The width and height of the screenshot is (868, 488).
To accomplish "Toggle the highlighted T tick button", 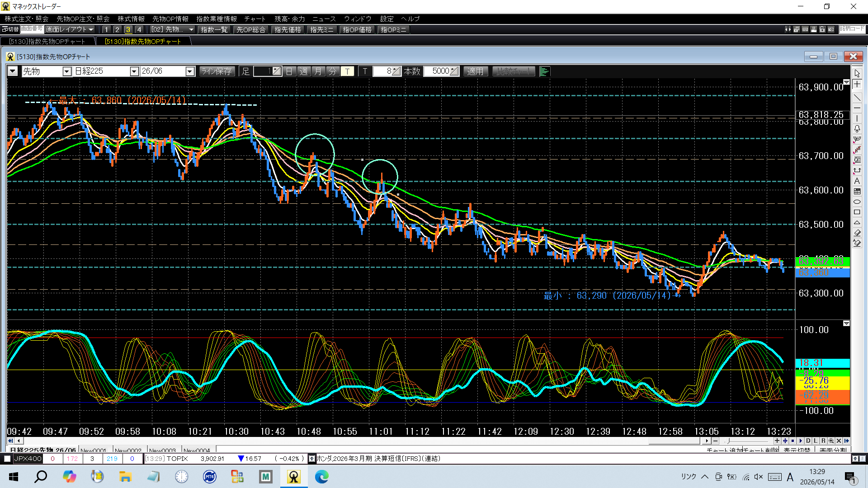I will point(347,71).
